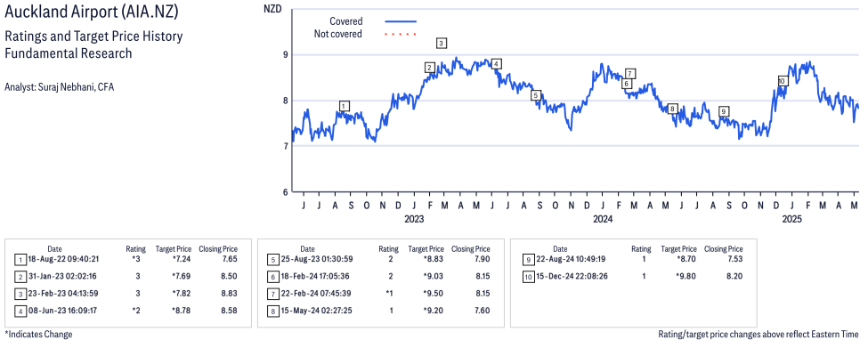Click target price *9.20
The width and height of the screenshot is (868, 340).
point(433,311)
